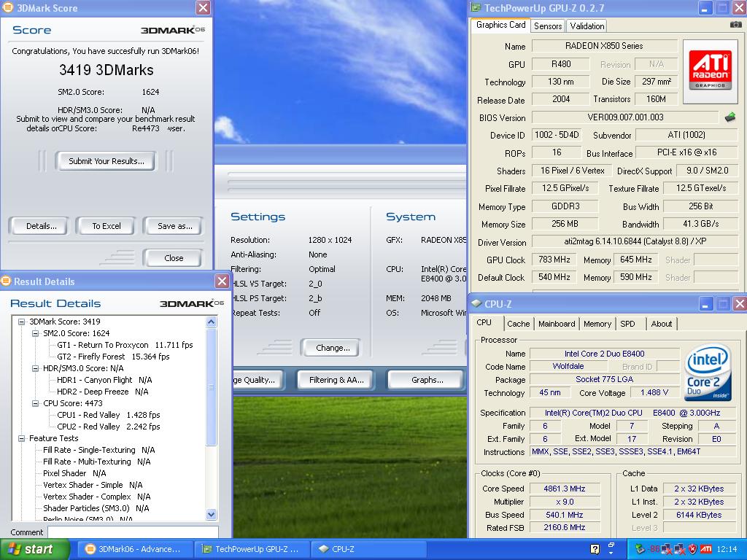The width and height of the screenshot is (747, 560).
Task: Collapse the SM2.0 Score: 1624 node
Action: click(35, 333)
